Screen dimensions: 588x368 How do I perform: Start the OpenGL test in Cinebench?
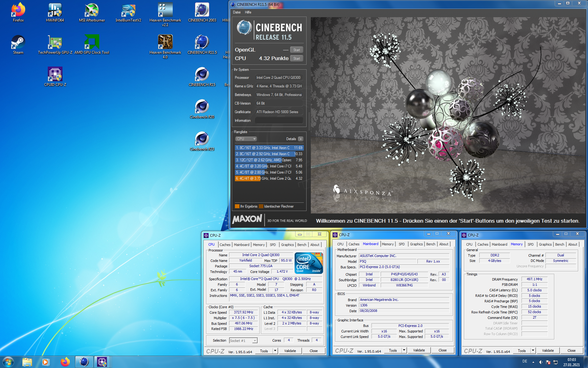296,50
